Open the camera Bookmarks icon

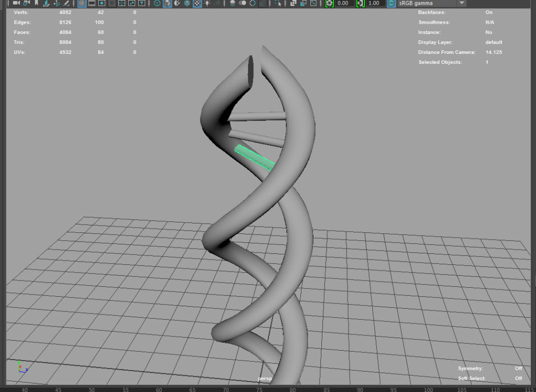[x=36, y=3]
